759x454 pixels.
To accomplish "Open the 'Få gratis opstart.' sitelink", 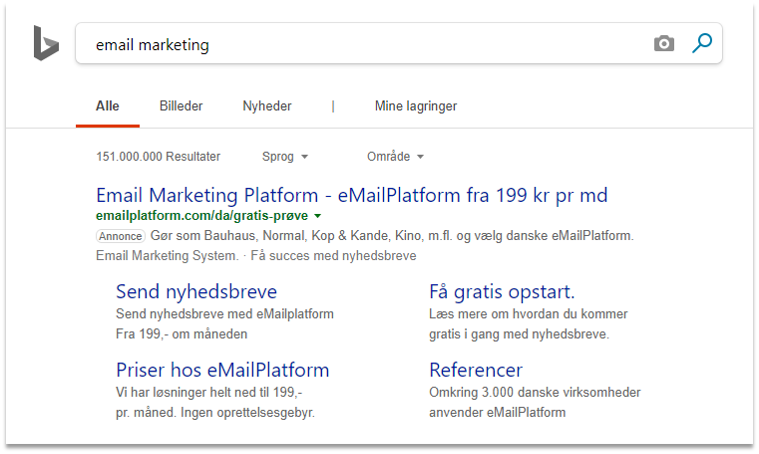I will (501, 291).
